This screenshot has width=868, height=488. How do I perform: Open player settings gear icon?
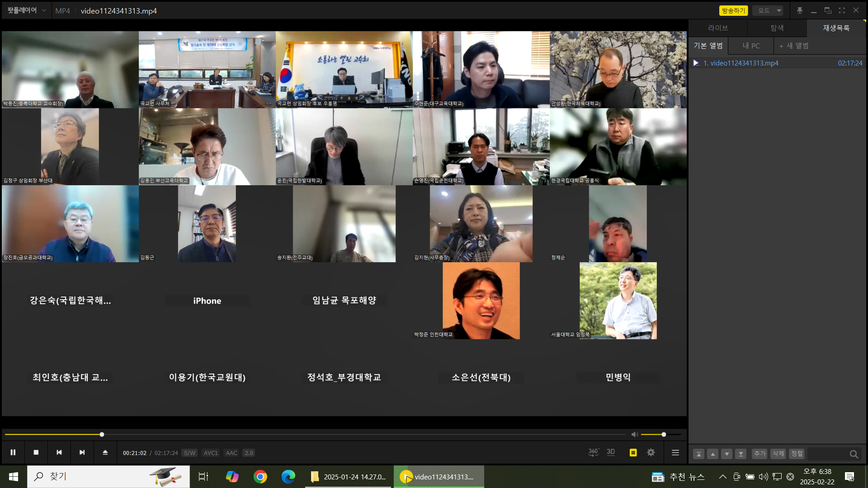pos(651,452)
